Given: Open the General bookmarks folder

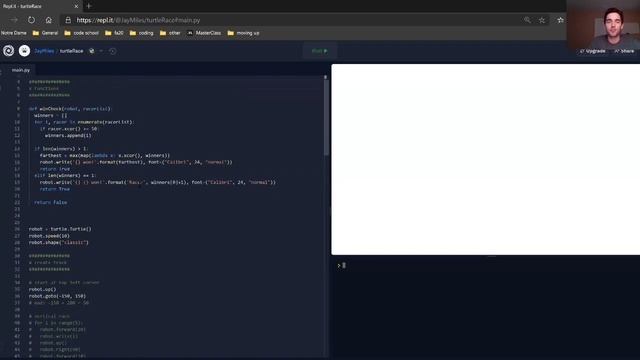Looking at the screenshot, I should pos(45,33).
